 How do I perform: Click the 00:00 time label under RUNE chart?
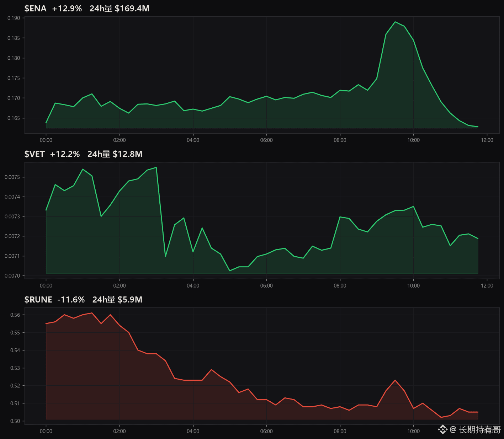(46, 431)
